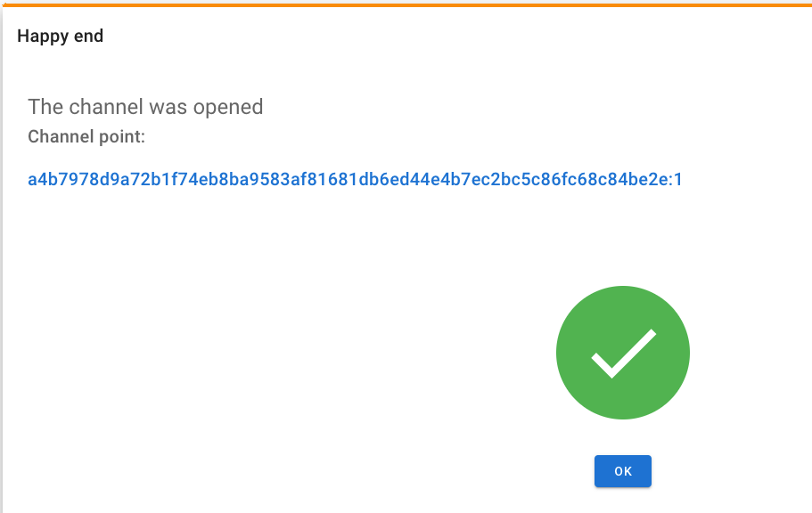Dismiss the Happy end dialog with OK
This screenshot has height=513, width=812.
pyautogui.click(x=622, y=471)
